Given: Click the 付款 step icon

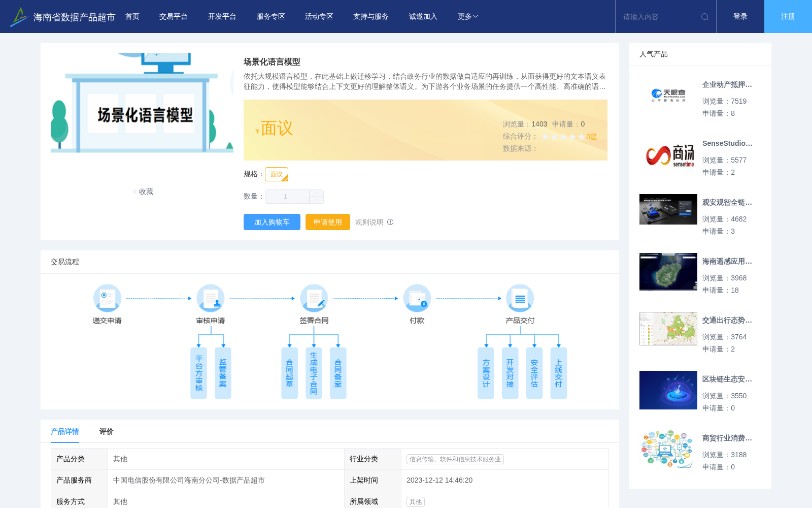Looking at the screenshot, I should tap(417, 298).
